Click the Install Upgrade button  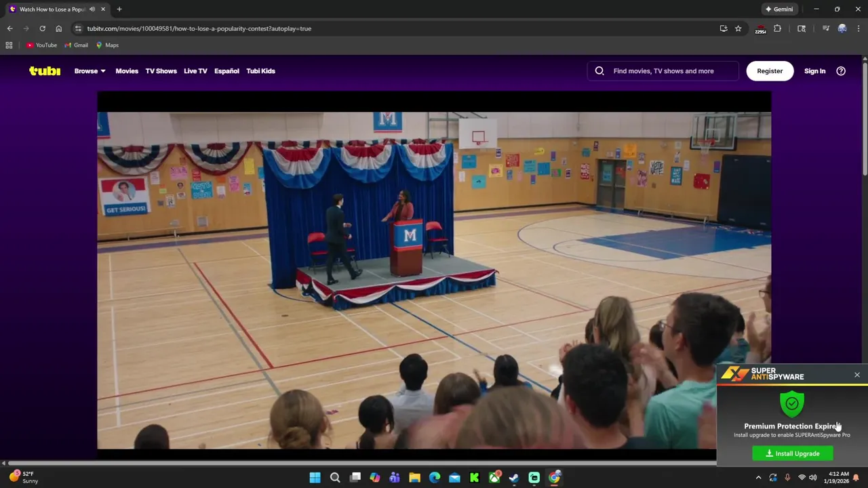[793, 453]
